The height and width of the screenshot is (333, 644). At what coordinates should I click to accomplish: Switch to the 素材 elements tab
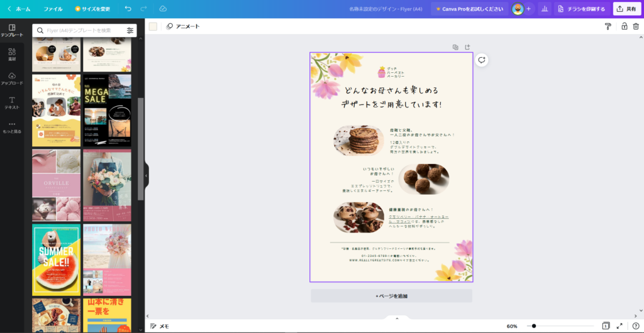(12, 54)
